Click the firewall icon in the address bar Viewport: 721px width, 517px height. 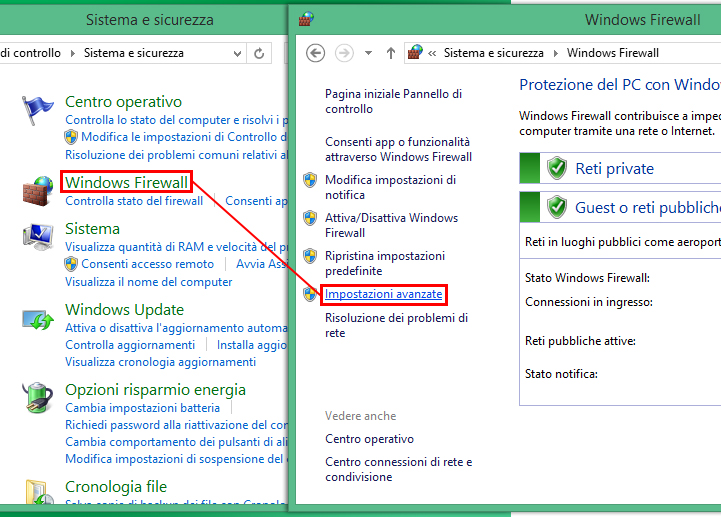[x=415, y=52]
